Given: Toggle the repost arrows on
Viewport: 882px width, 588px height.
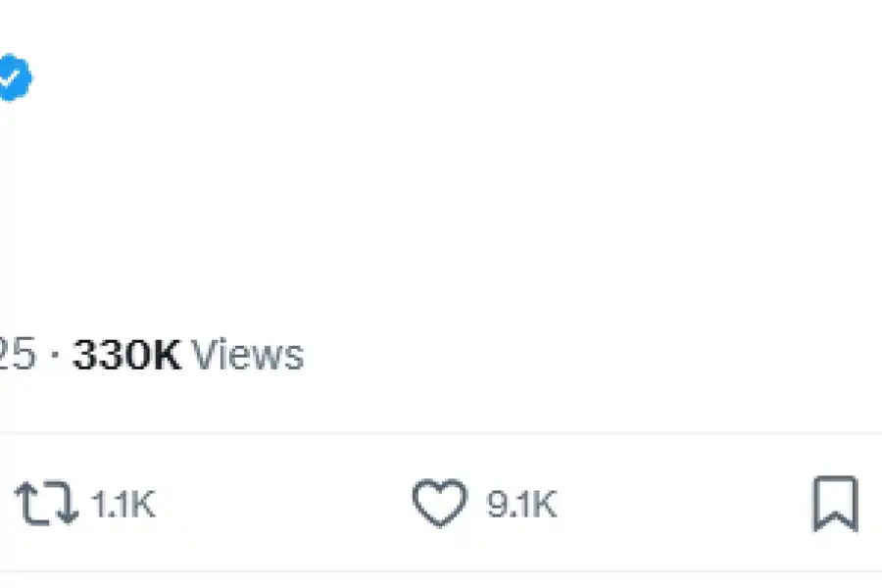Looking at the screenshot, I should coord(46,504).
